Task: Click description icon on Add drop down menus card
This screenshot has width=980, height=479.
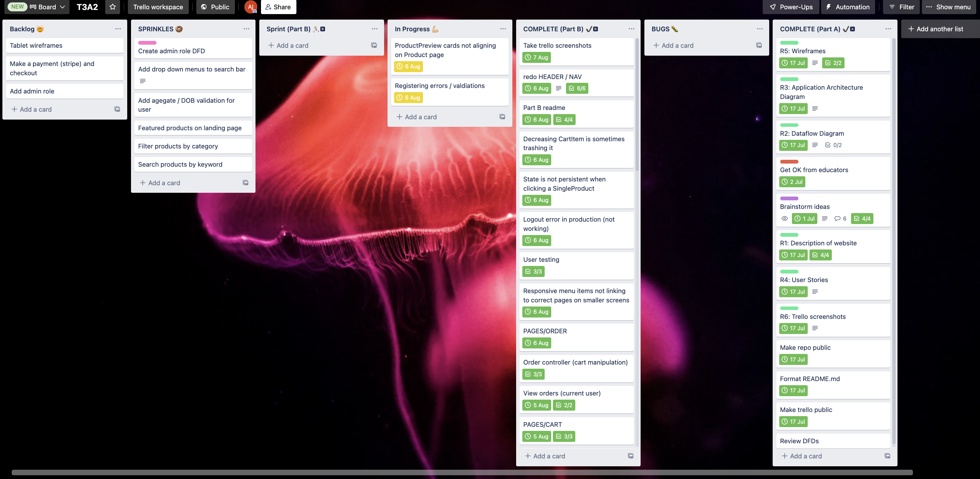Action: (x=143, y=81)
